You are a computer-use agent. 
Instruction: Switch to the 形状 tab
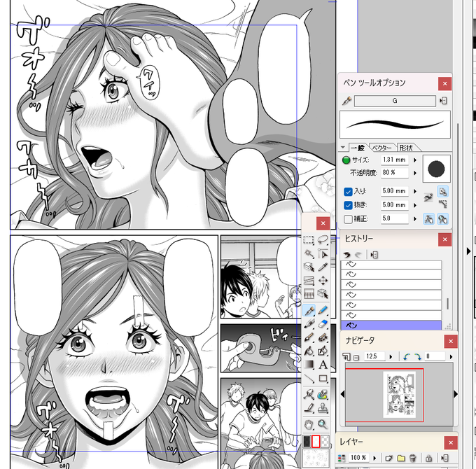tap(406, 148)
